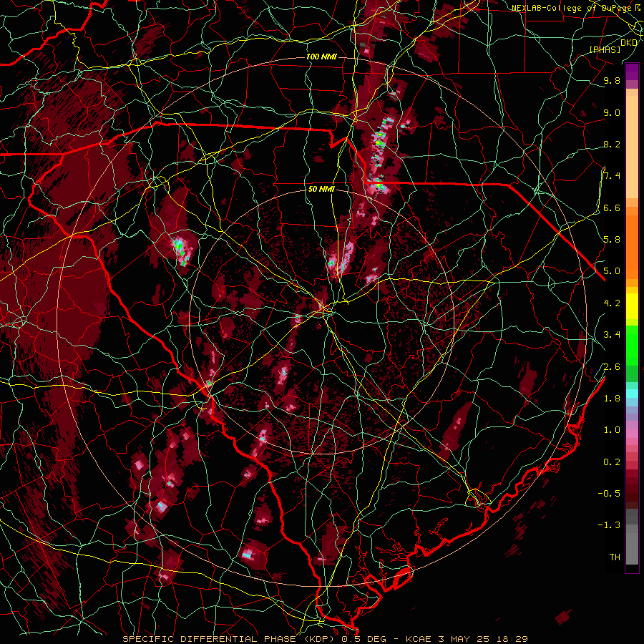The width and height of the screenshot is (644, 644).
Task: Click the yellow segment of the colorbar
Action: click(x=632, y=306)
